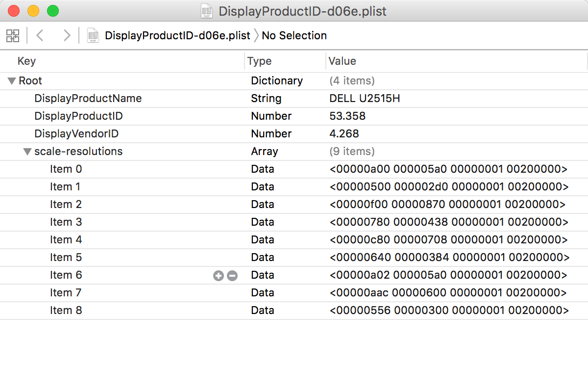Open DisplayProductID-d06e.plist jump bar segment
The width and height of the screenshot is (588, 367).
177,35
